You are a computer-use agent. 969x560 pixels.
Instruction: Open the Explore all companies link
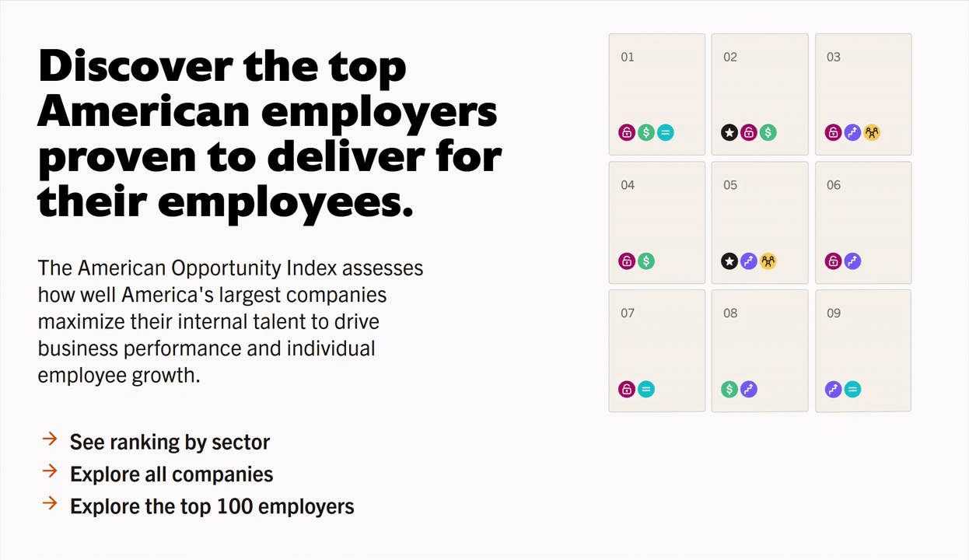[x=171, y=474]
